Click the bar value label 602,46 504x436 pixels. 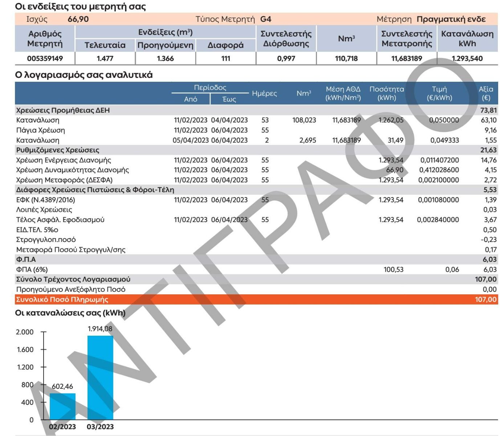[x=62, y=387]
